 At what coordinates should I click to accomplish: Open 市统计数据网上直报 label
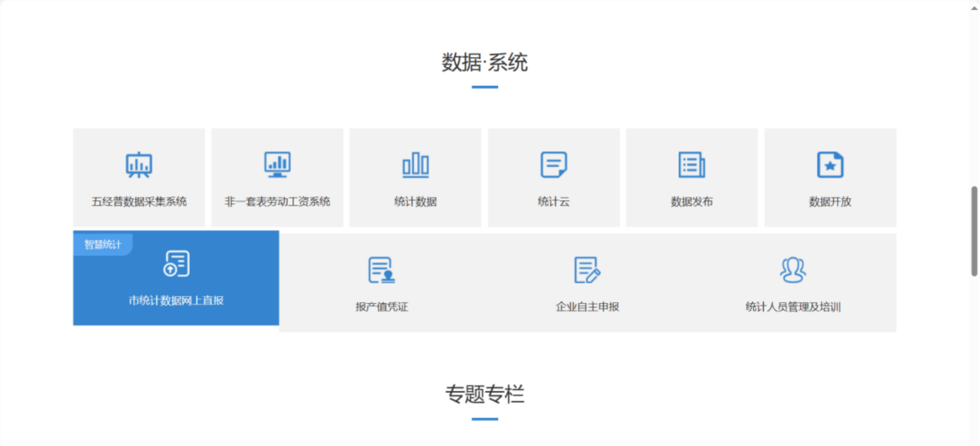click(176, 301)
